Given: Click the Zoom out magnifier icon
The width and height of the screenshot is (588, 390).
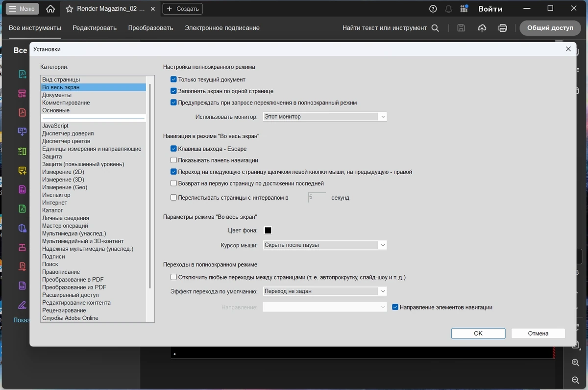Looking at the screenshot, I should 576,380.
